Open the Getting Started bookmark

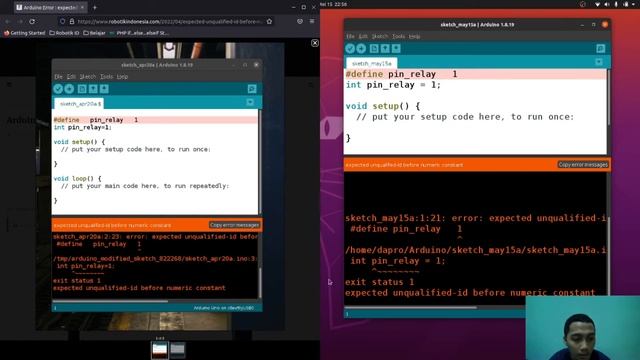pos(24,33)
